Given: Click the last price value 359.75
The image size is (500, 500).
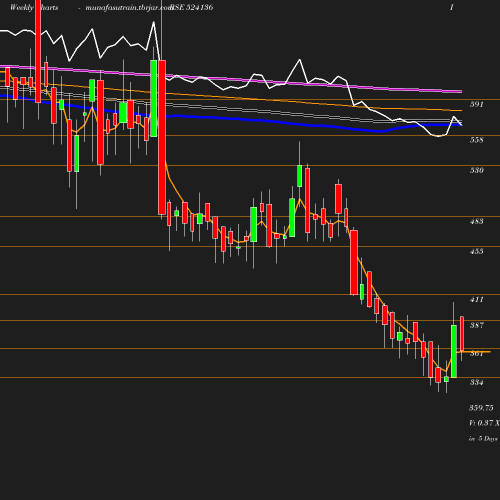Looking at the screenshot, I should [481, 408].
